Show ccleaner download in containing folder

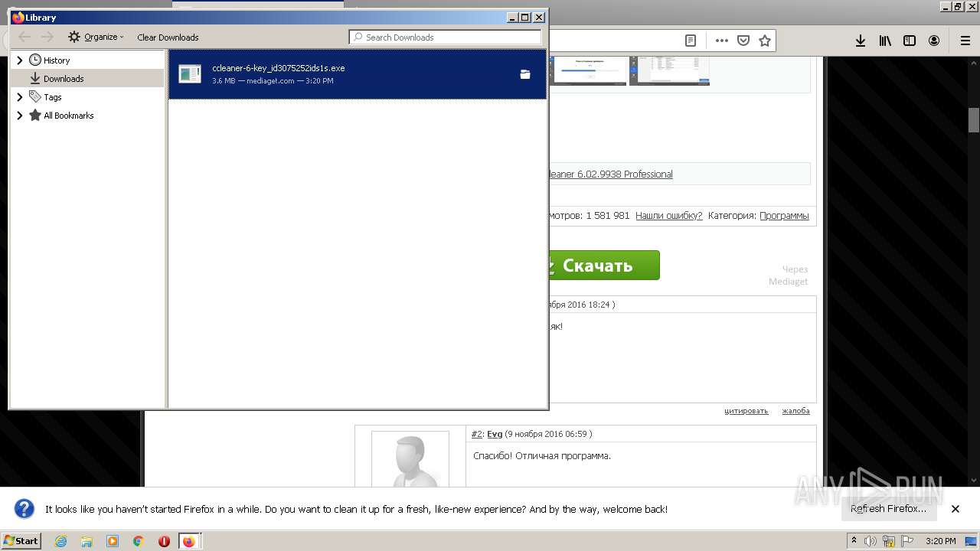click(525, 74)
